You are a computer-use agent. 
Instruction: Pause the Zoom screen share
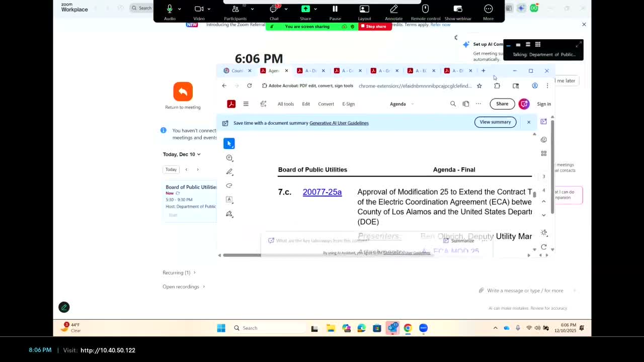click(x=335, y=12)
